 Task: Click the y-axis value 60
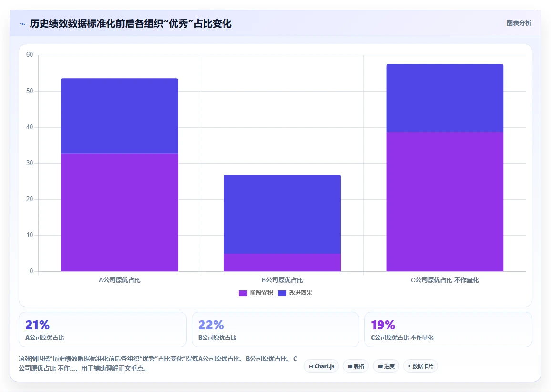30,55
